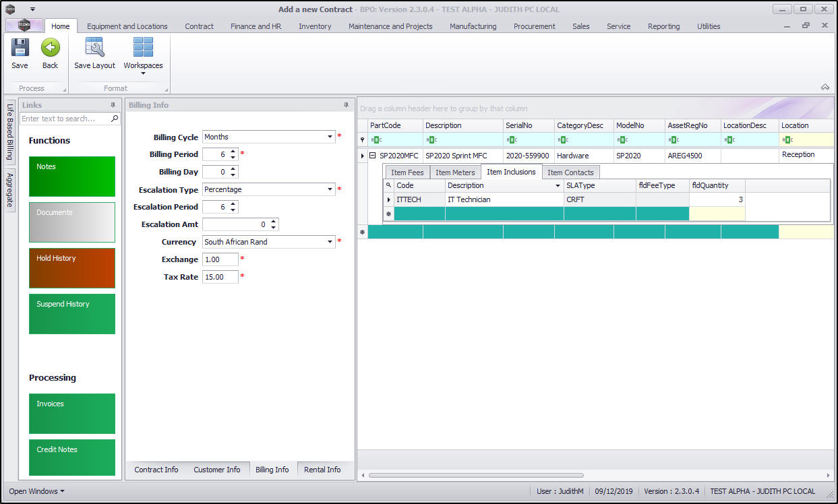838x504 pixels.
Task: Click the Hold History tile
Action: (72, 267)
